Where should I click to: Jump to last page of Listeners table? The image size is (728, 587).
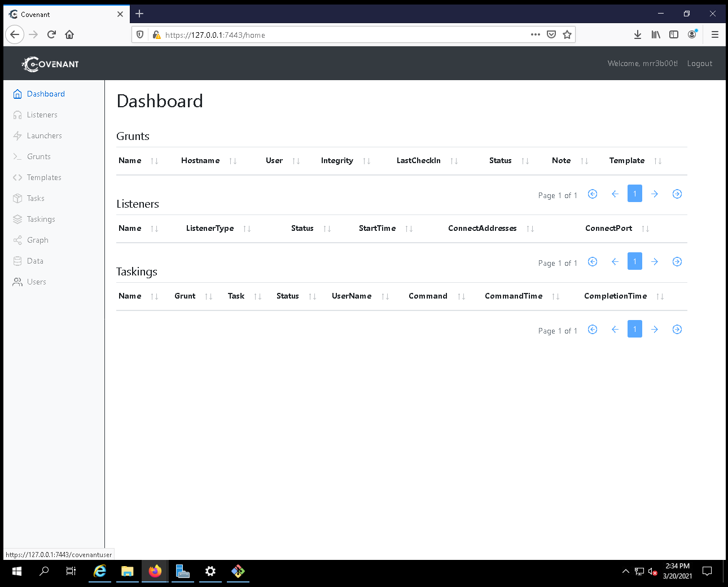(x=677, y=261)
